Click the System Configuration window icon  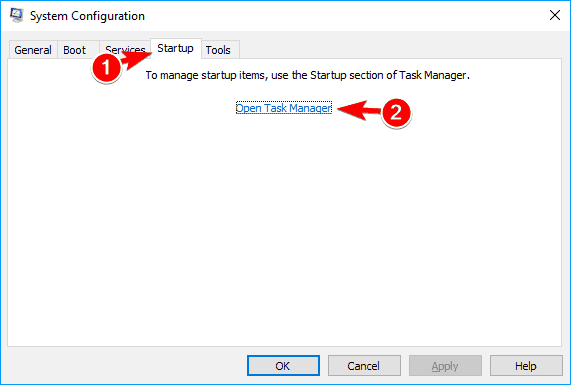click(x=16, y=15)
